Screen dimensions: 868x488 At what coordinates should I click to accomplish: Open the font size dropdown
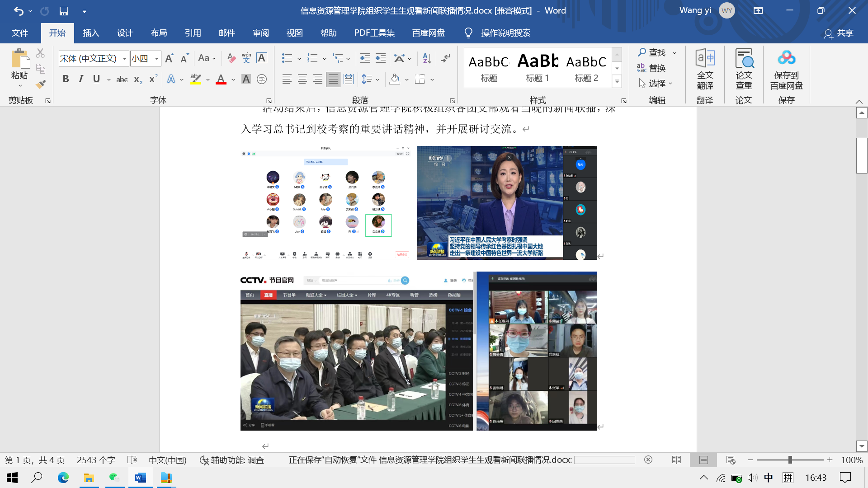point(156,58)
